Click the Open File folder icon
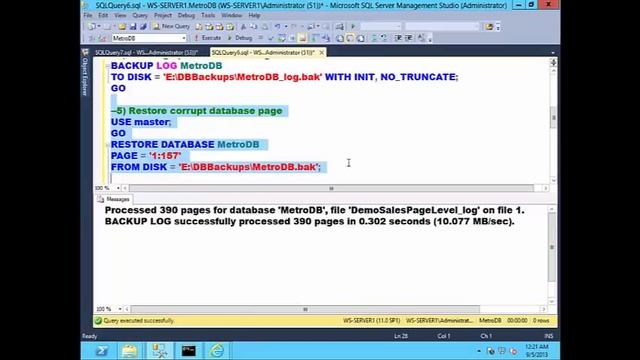Image resolution: width=640 pixels, height=360 pixels. pos(122,27)
